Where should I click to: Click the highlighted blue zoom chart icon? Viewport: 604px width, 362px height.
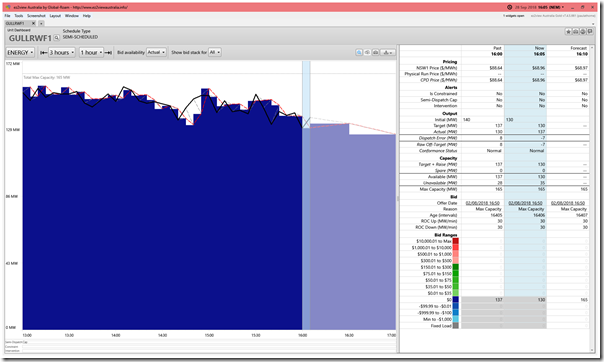point(359,52)
